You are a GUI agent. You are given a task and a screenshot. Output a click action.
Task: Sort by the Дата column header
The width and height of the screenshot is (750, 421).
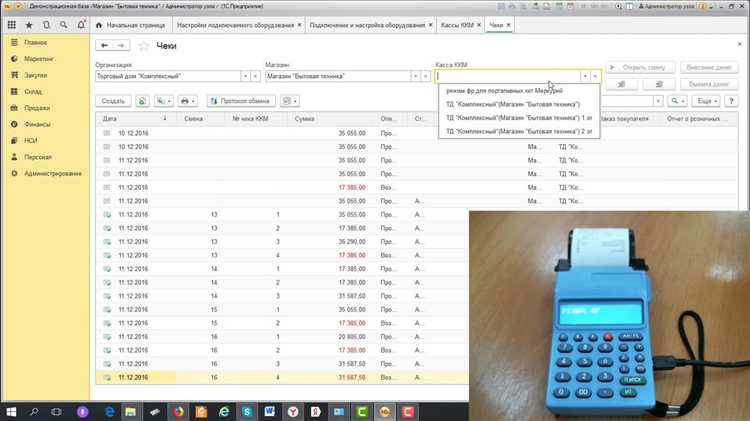[136, 119]
